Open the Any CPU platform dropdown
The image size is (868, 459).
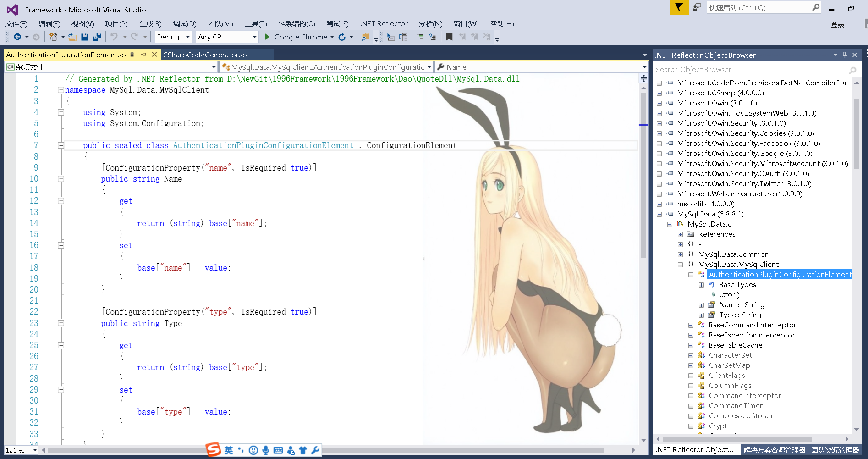click(x=227, y=37)
